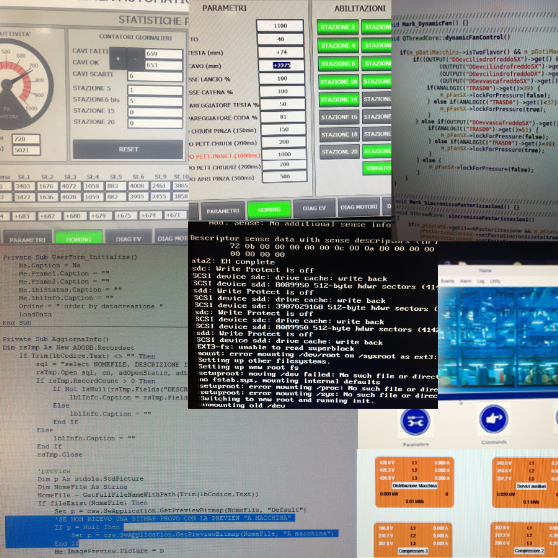Click the STAZIONE6 bis counter field
This screenshot has width=558, height=558.
155,101
